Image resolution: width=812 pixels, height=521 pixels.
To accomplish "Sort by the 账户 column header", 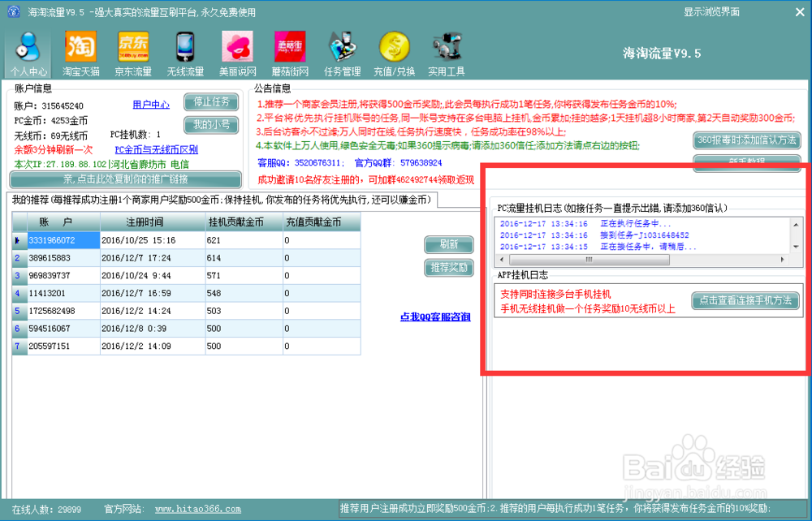I will pos(63,222).
